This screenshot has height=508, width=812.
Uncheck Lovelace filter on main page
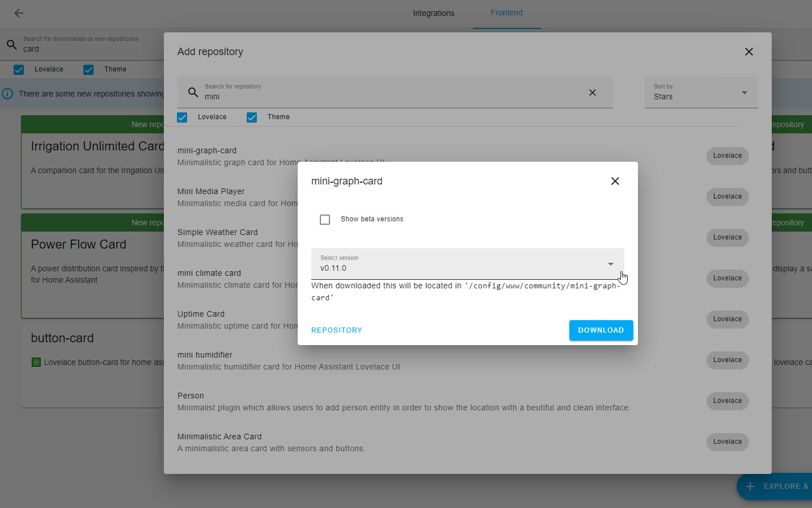(x=19, y=69)
